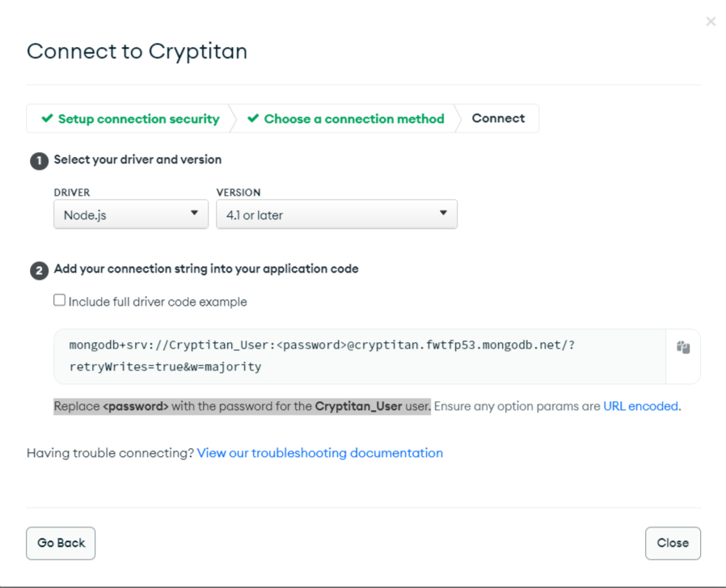
Task: Close the dialog with the top-right X
Action: coord(711,21)
